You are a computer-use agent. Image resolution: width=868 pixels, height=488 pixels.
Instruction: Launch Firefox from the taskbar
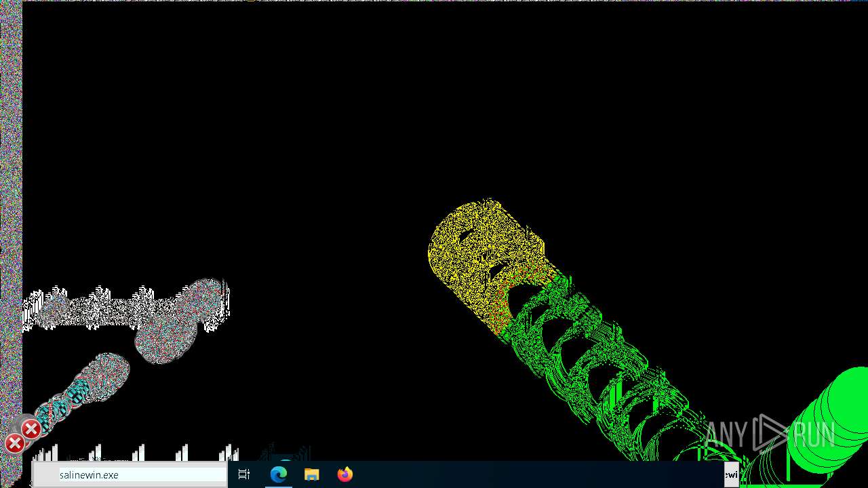tap(345, 474)
